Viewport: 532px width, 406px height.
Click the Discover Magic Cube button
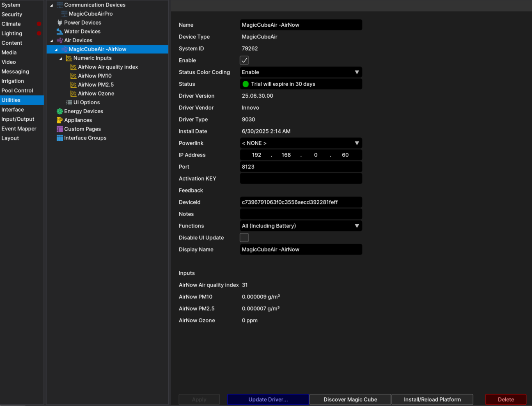click(350, 399)
